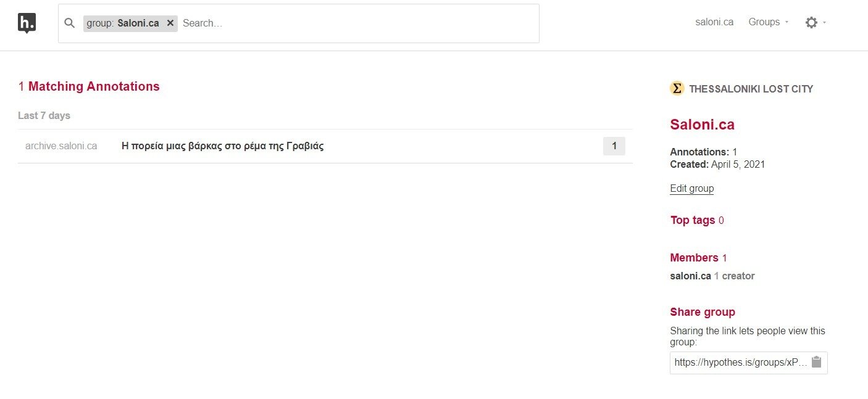Open the Thessaloniki Lost City organization icon
This screenshot has height=399, width=868.
pos(677,88)
